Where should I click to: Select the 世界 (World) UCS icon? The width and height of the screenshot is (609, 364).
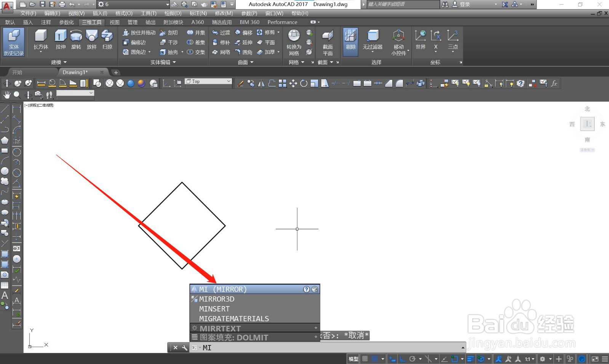point(420,40)
